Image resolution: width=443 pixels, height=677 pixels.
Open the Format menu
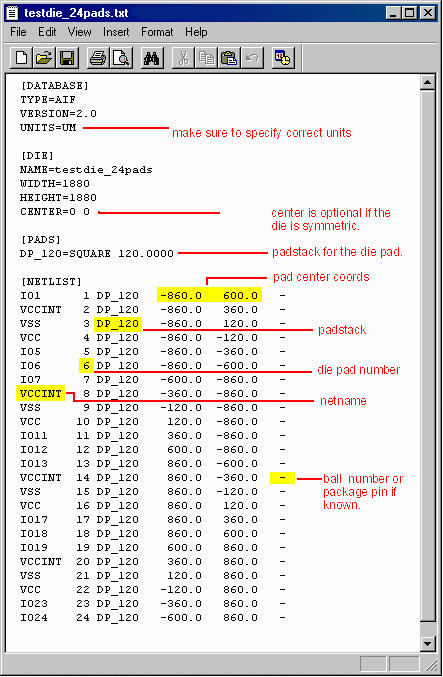pyautogui.click(x=157, y=32)
